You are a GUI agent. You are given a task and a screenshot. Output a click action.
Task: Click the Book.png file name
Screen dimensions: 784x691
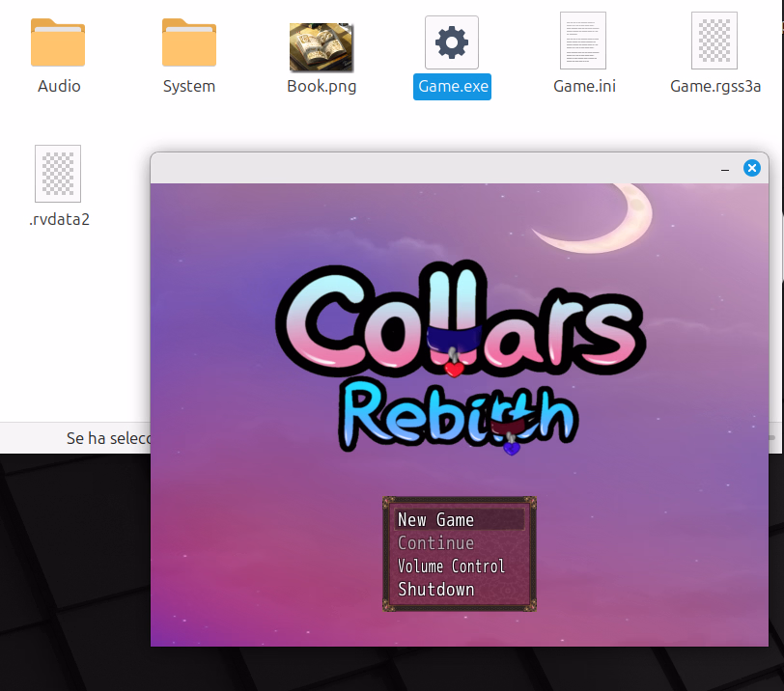click(322, 87)
